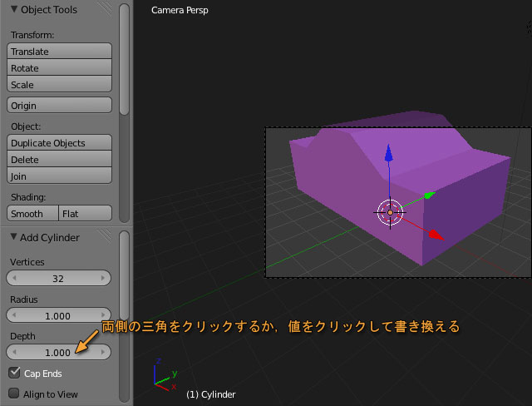Enable the Align to View checkbox
This screenshot has width=532, height=406.
tap(14, 394)
